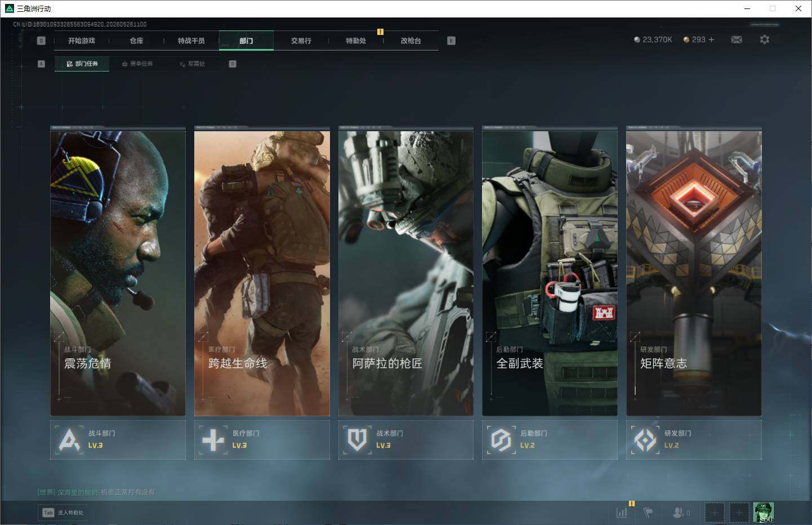Click the A key sub-tab icon
Viewport: 812px width, 525px height.
pos(41,64)
